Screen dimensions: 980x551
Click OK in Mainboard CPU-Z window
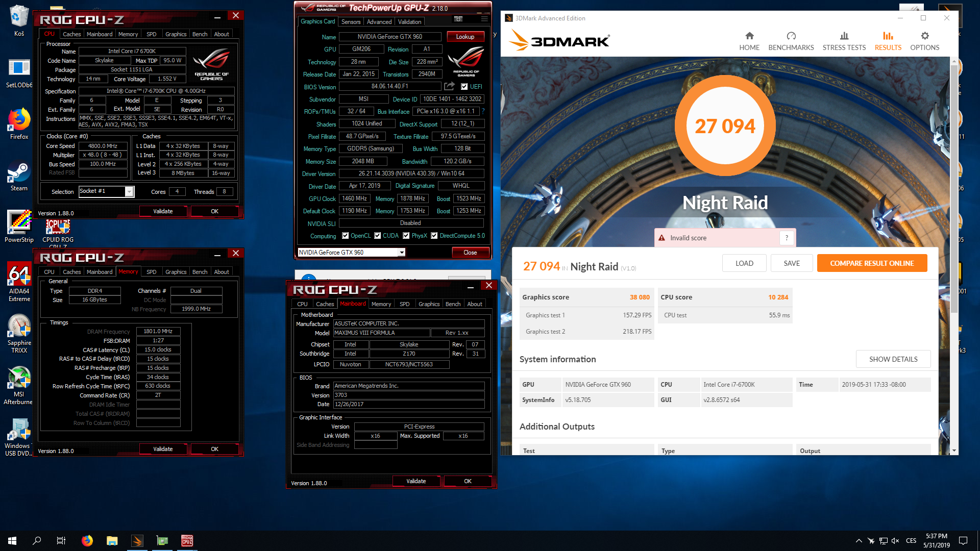[x=468, y=481]
